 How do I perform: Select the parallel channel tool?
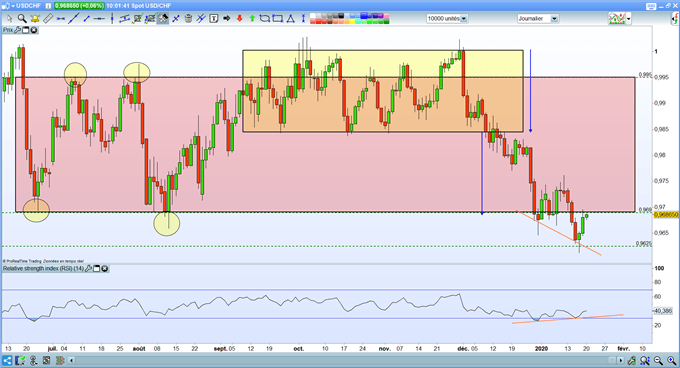pos(124,19)
